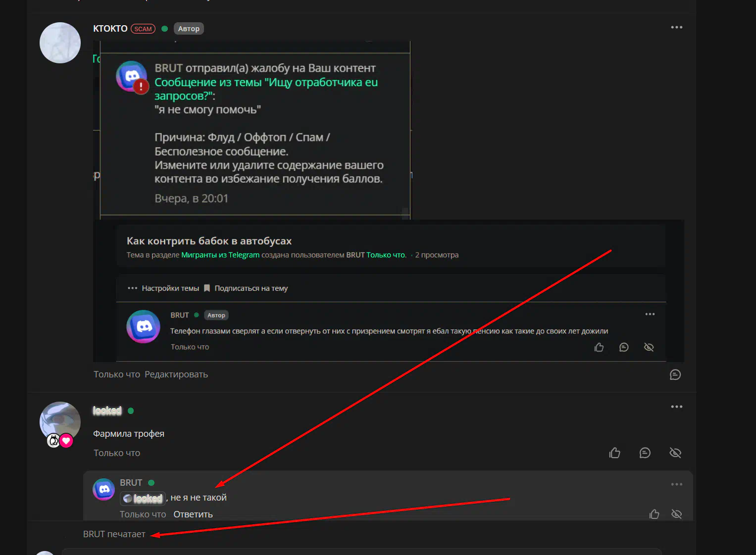Click the comment text "Фармила трофея"
756x555 pixels.
tap(129, 434)
